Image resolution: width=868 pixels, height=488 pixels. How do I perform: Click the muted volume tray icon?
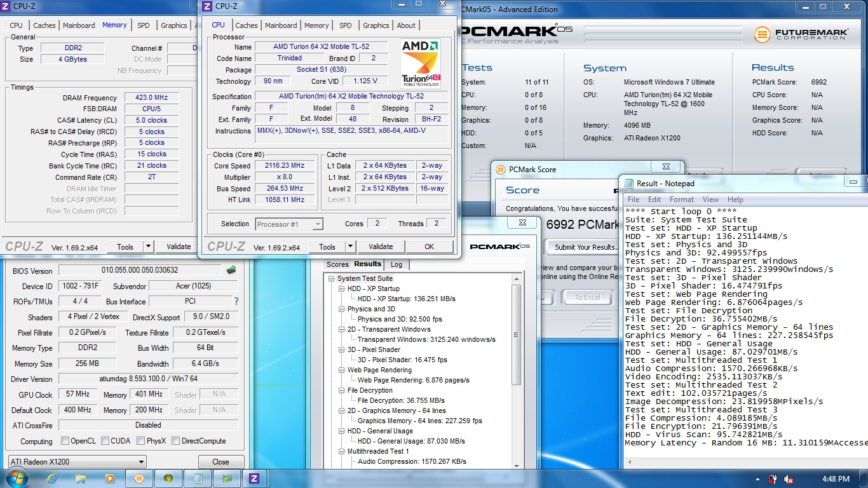click(789, 479)
